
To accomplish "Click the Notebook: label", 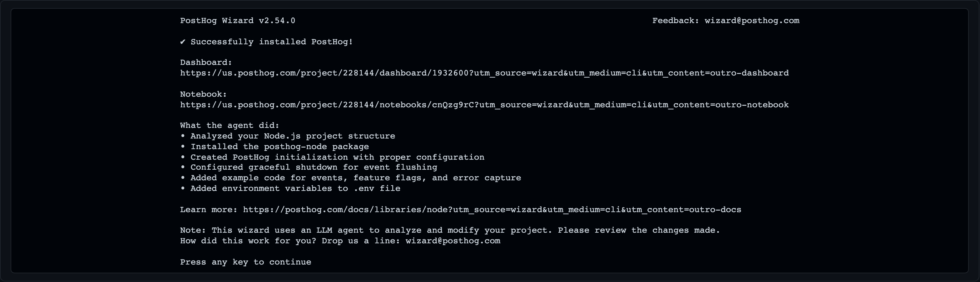I will [x=203, y=94].
